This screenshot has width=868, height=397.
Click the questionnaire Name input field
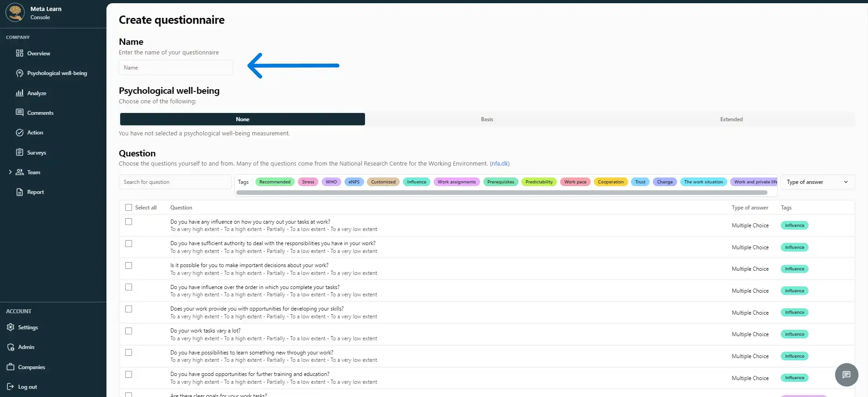(x=176, y=68)
